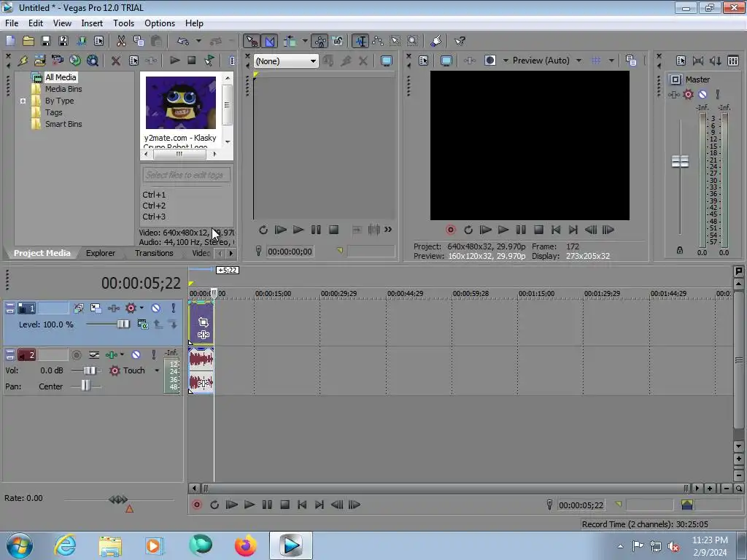The height and width of the screenshot is (560, 747).
Task: Click the audio track 2 Pan slider
Action: tap(86, 386)
